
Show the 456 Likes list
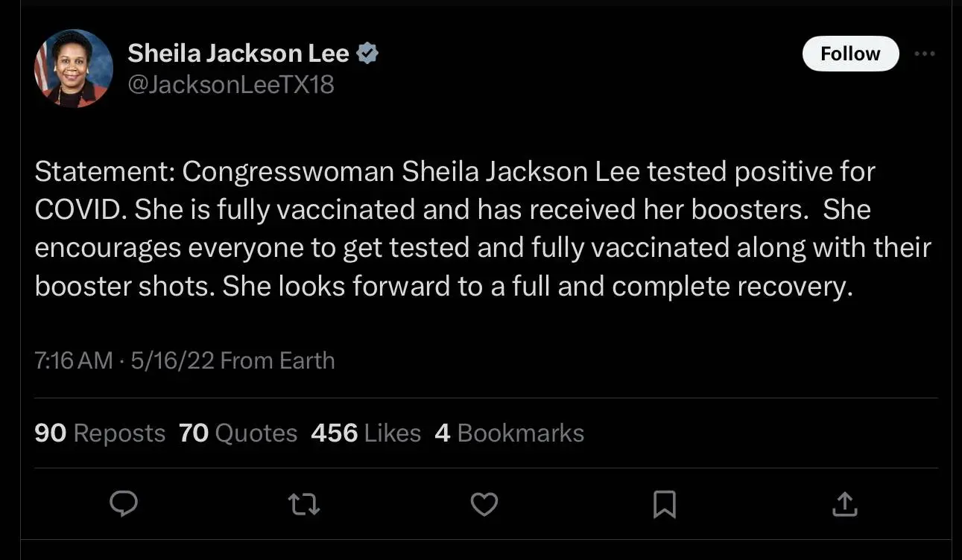tap(365, 433)
